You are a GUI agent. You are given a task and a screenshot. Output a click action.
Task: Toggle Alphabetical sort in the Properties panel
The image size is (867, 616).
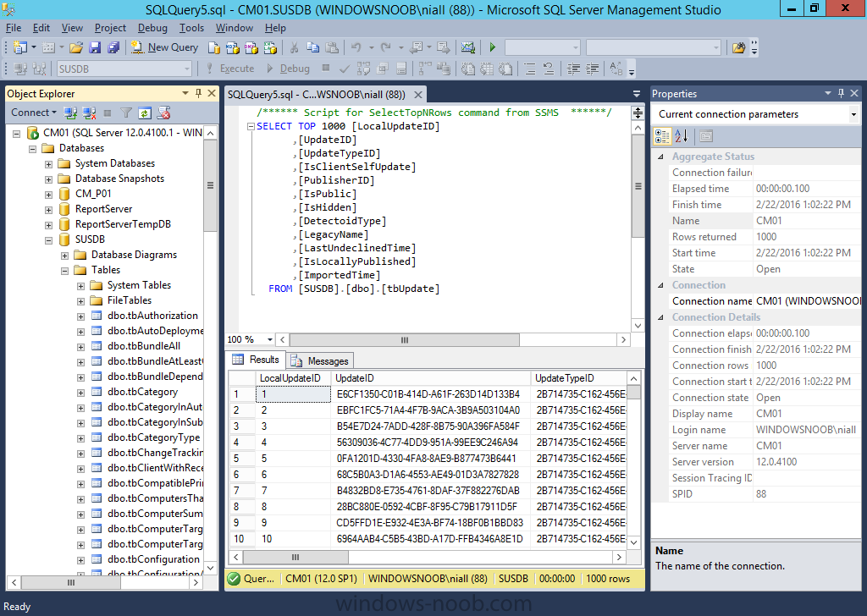click(x=682, y=136)
